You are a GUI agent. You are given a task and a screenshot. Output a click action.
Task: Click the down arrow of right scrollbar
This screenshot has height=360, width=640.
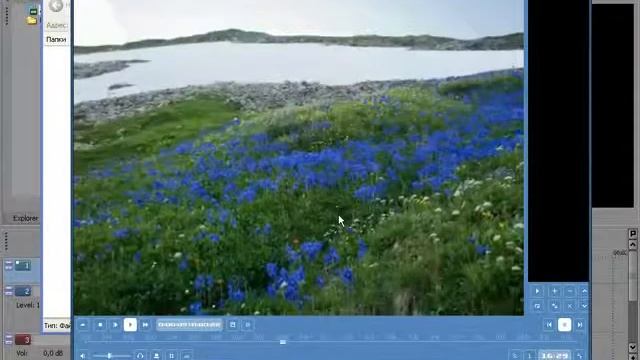pyautogui.click(x=633, y=347)
